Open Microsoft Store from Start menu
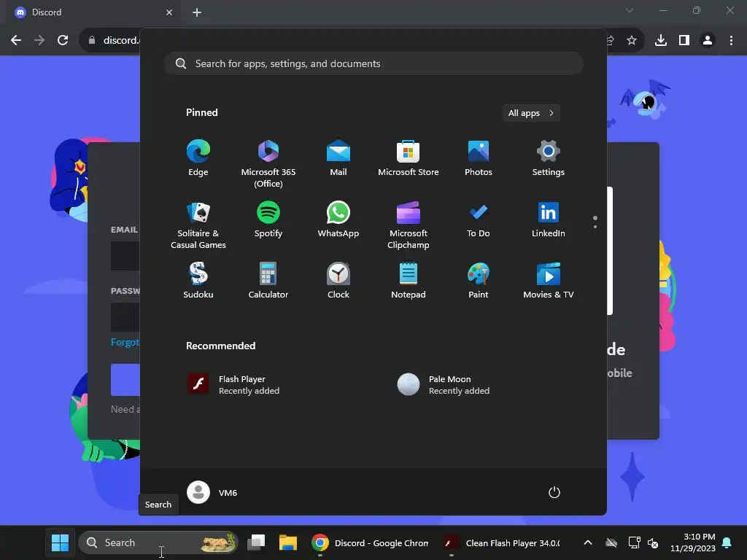The image size is (747, 560). [409, 158]
